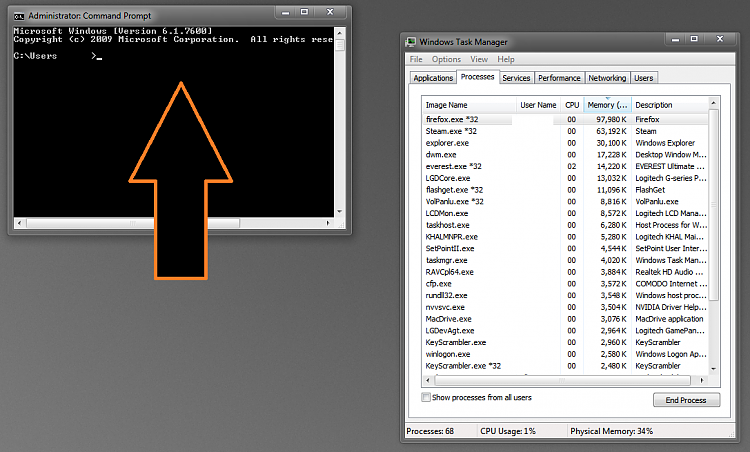750x452 pixels.
Task: Open the Options menu in Task Manager
Action: pyautogui.click(x=446, y=59)
